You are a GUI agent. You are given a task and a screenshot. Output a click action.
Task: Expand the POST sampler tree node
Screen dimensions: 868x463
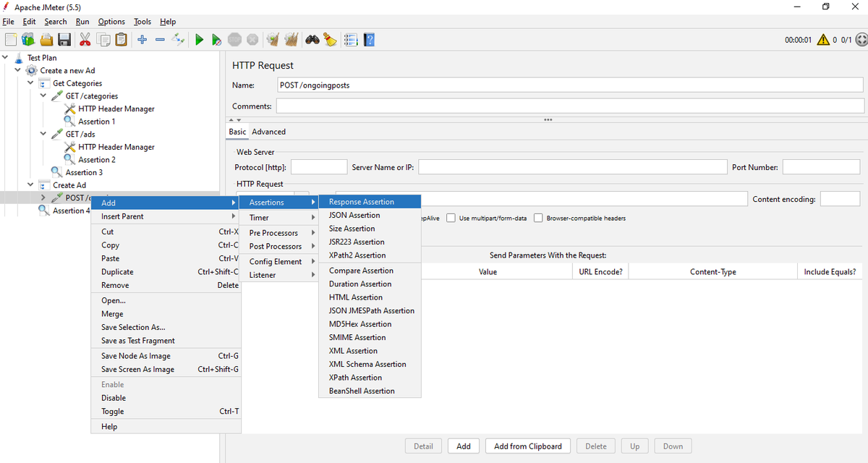tap(43, 197)
